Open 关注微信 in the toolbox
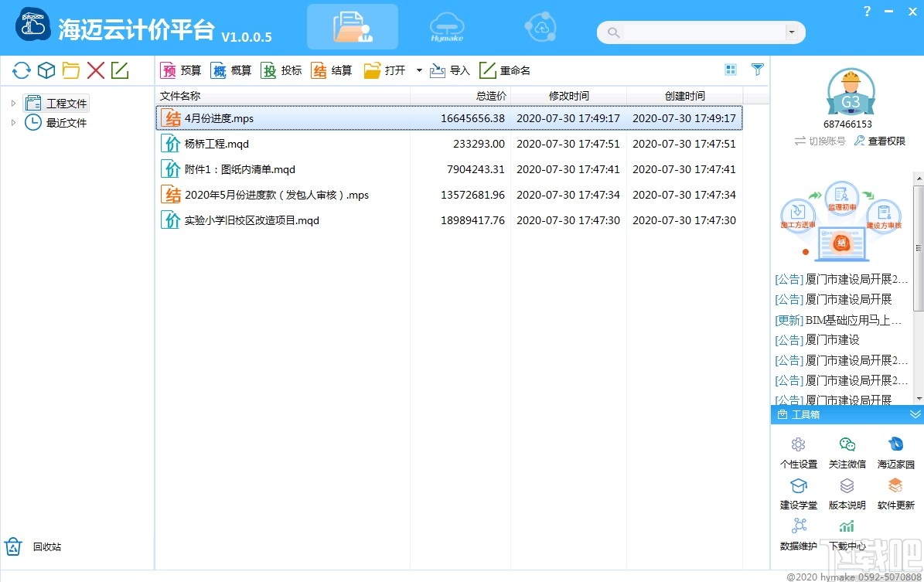924x582 pixels. 847,453
